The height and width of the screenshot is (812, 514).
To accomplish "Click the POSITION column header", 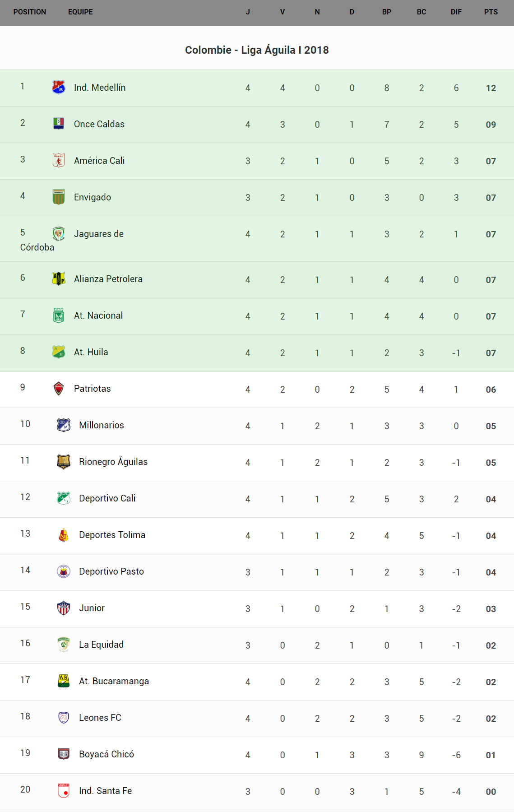I will coord(30,12).
